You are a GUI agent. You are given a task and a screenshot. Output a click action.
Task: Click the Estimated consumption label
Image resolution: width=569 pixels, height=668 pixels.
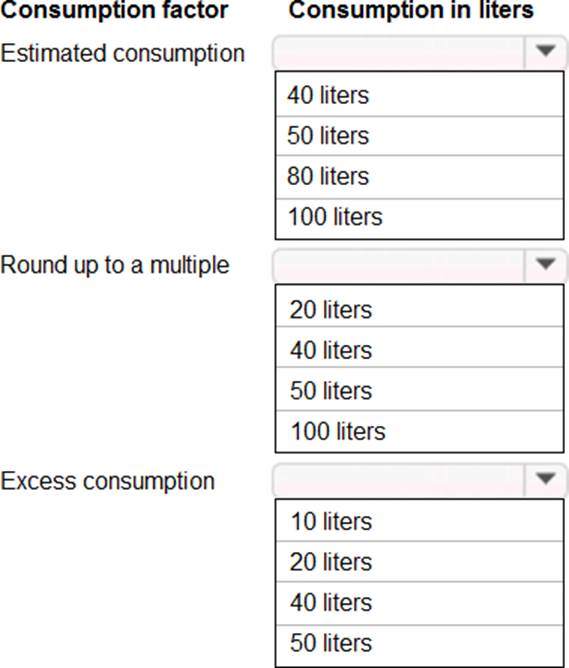123,54
